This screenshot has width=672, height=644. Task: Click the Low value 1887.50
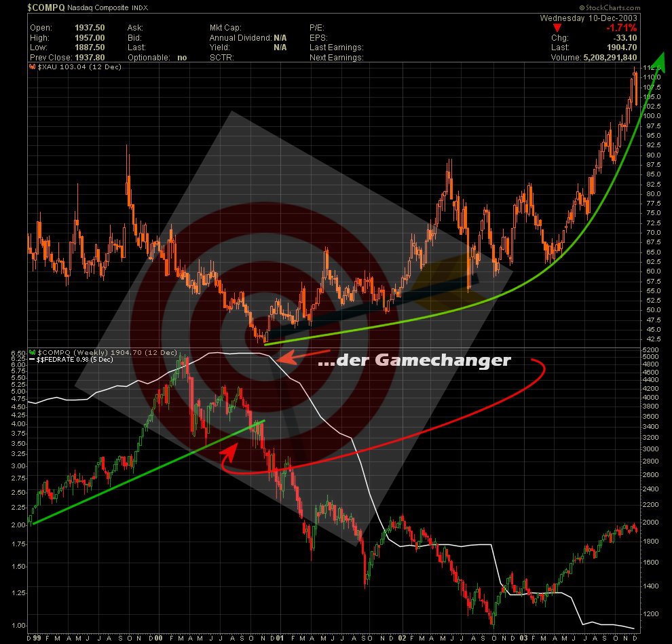click(x=90, y=47)
